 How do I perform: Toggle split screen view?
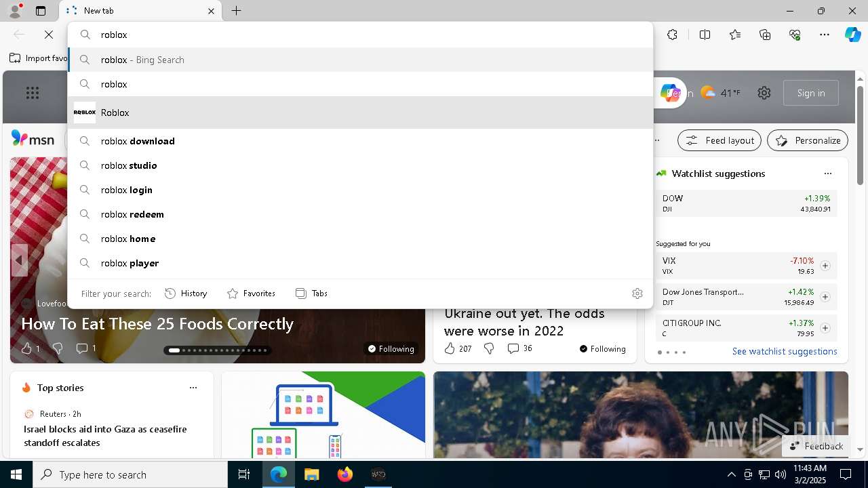pyautogui.click(x=705, y=35)
